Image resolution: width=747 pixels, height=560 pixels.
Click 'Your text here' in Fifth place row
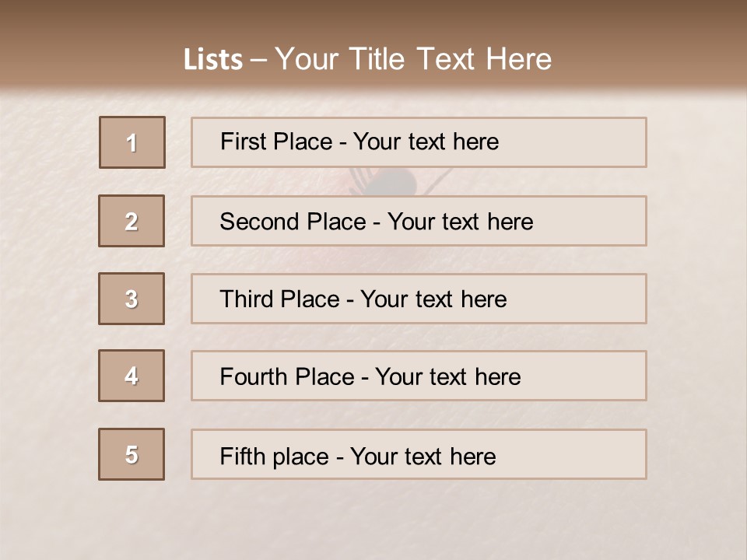point(423,456)
